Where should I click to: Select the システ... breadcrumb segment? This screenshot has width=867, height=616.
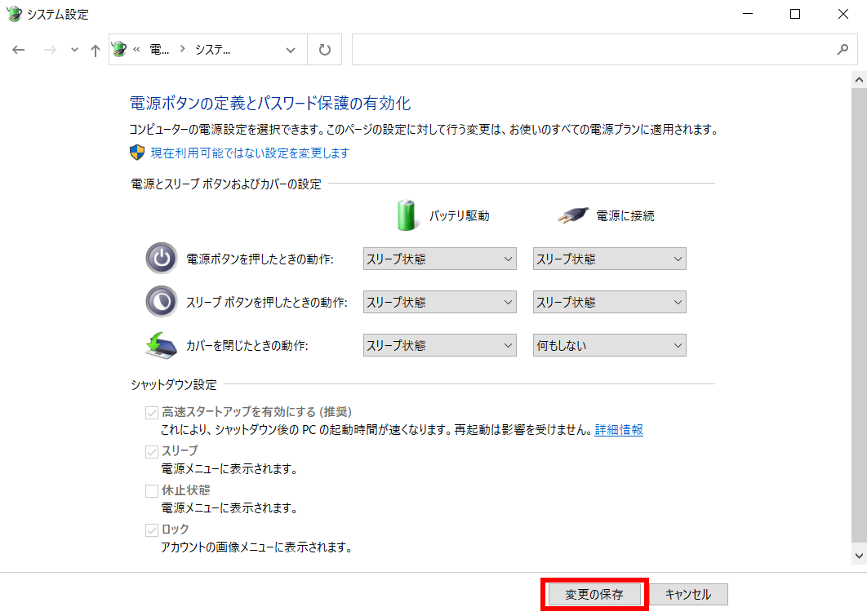pyautogui.click(x=213, y=50)
